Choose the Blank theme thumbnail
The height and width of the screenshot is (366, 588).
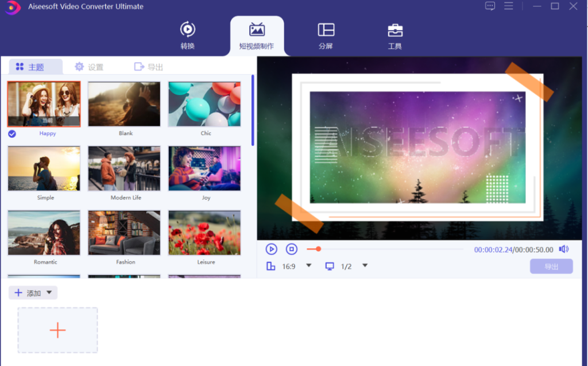coord(124,104)
